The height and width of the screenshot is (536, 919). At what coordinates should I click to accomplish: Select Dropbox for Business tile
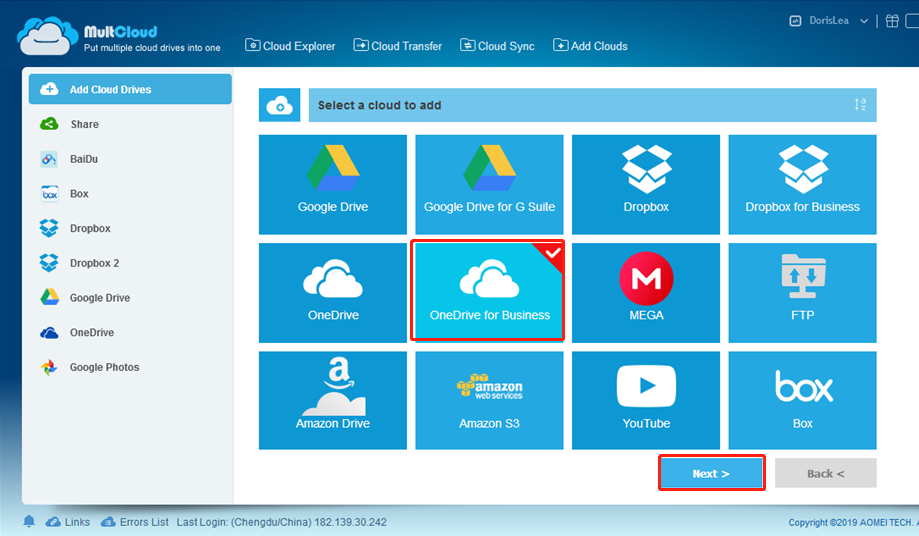(802, 185)
